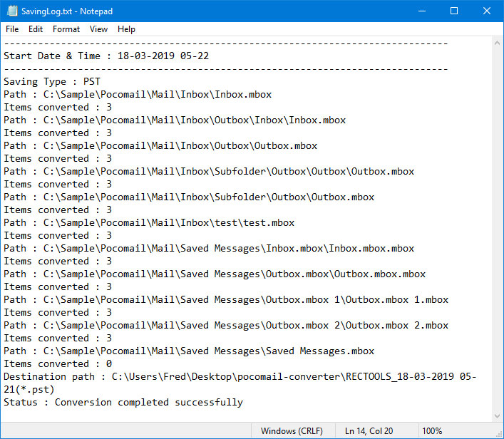This screenshot has height=439, width=504.
Task: Open the Edit menu
Action: point(36,29)
